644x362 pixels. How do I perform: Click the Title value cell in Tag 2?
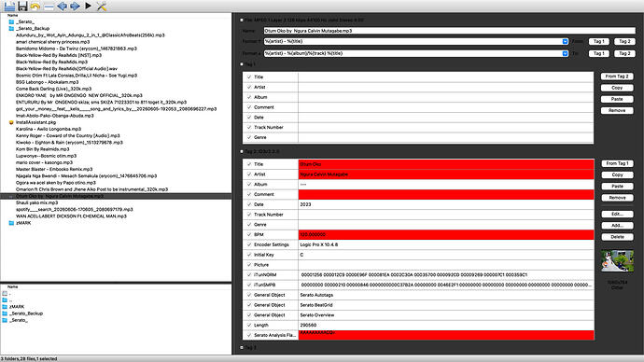tap(446, 164)
